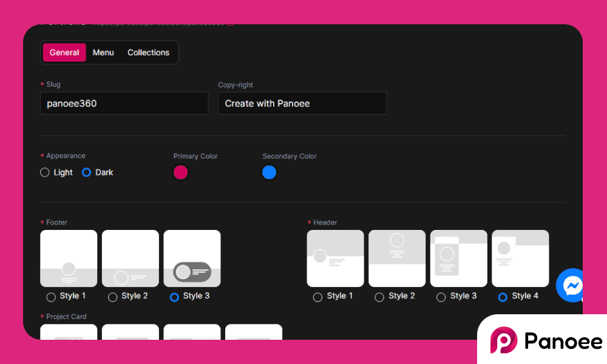Select Footer Style 2 layout thumbnail
This screenshot has height=364, width=607.
point(131,258)
